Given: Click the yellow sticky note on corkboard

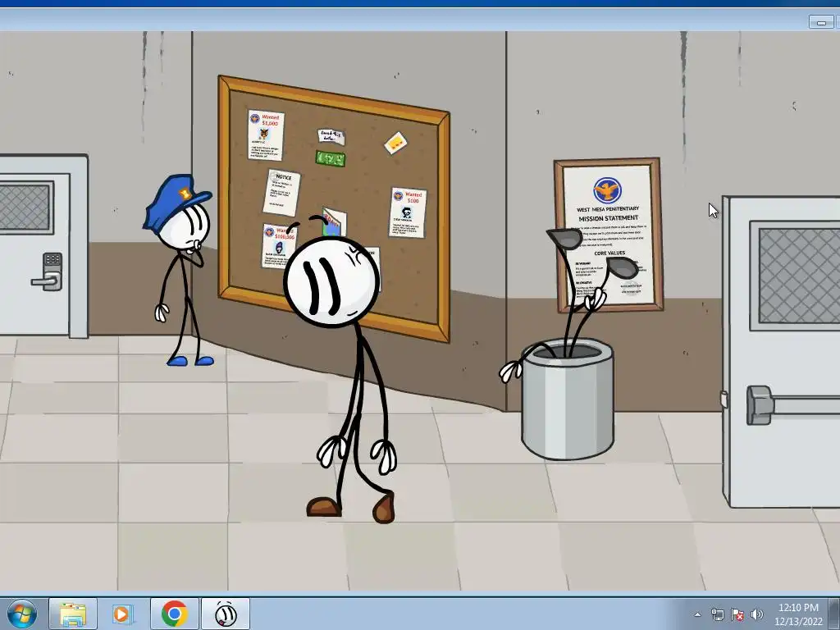Looking at the screenshot, I should [396, 143].
